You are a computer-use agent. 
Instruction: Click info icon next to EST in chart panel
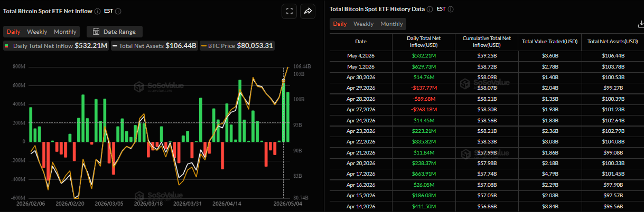tap(118, 11)
